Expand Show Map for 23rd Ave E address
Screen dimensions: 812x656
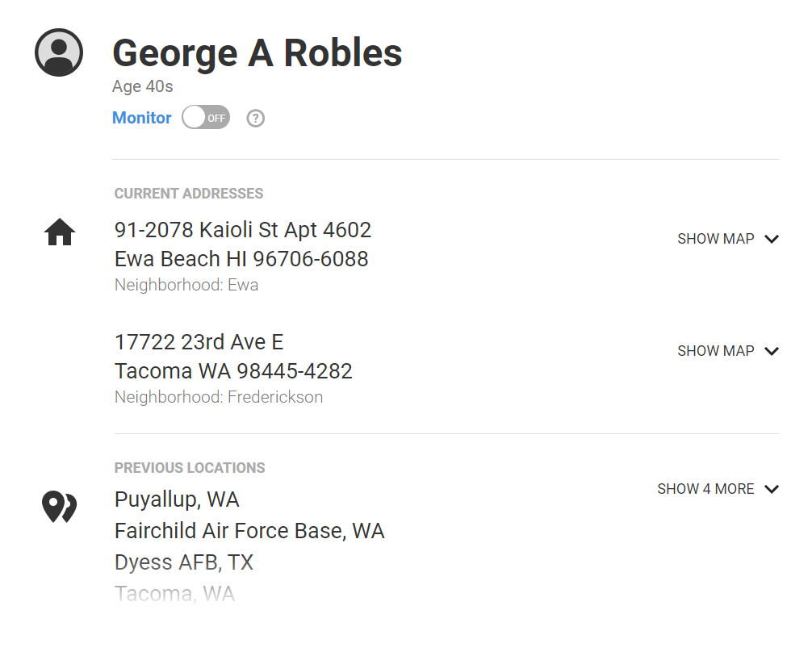point(728,351)
